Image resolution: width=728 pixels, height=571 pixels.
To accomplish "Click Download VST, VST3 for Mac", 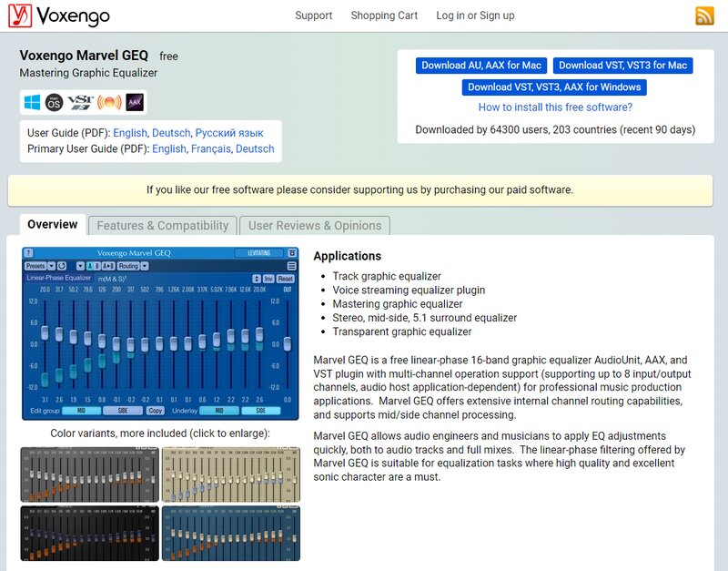I will 623,66.
